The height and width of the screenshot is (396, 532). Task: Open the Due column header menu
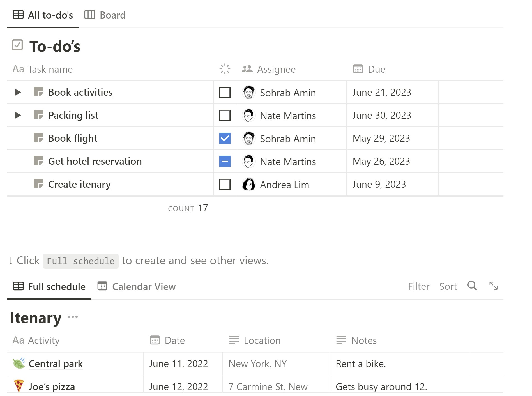pyautogui.click(x=376, y=69)
